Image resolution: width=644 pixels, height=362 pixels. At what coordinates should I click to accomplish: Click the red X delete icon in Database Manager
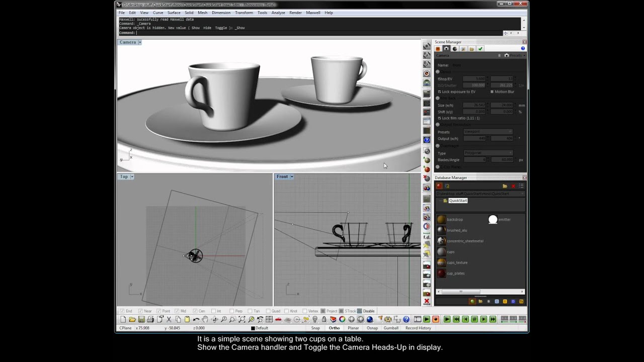pyautogui.click(x=513, y=186)
